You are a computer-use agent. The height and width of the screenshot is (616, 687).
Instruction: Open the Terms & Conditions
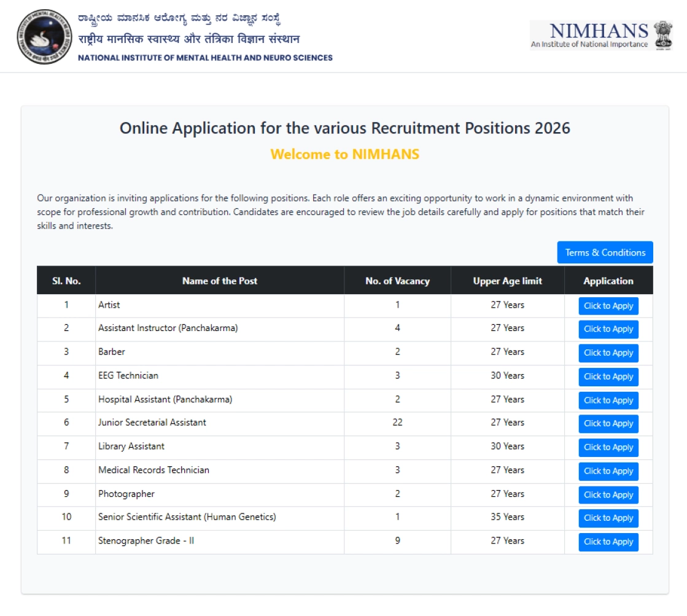pyautogui.click(x=605, y=252)
